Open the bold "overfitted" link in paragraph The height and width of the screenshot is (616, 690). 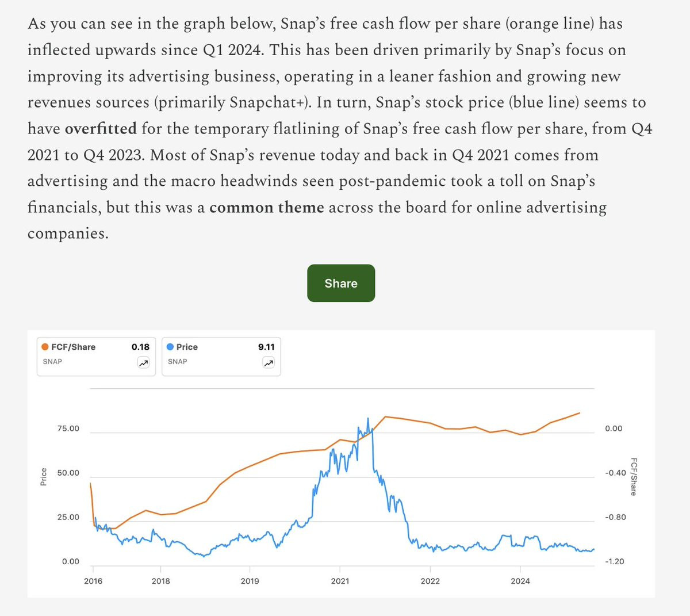pyautogui.click(x=101, y=128)
